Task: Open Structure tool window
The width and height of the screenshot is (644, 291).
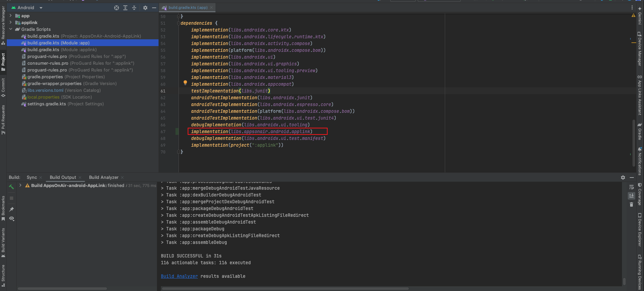Action: 3,275
